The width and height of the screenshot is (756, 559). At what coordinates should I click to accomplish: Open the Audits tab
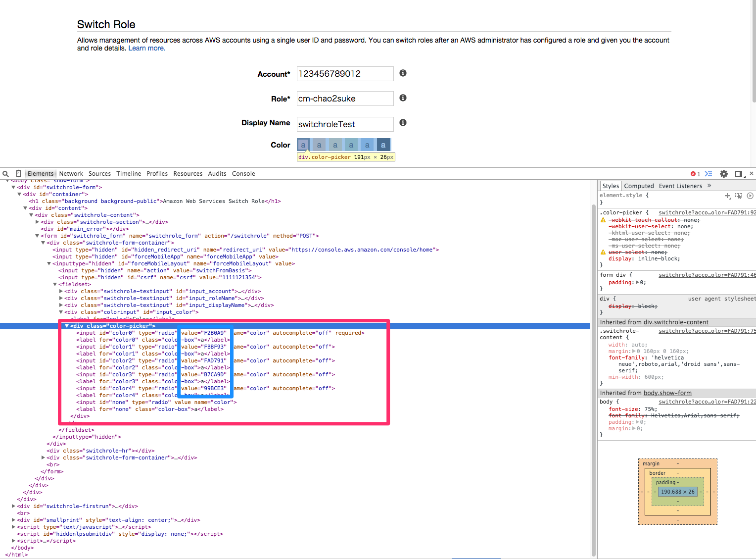click(217, 174)
